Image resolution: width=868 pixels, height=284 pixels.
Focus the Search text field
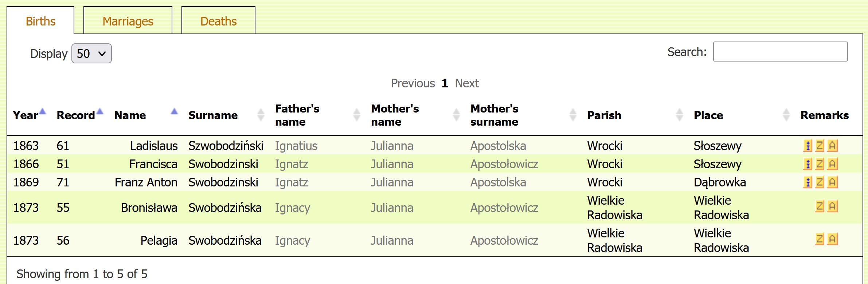[x=780, y=52]
